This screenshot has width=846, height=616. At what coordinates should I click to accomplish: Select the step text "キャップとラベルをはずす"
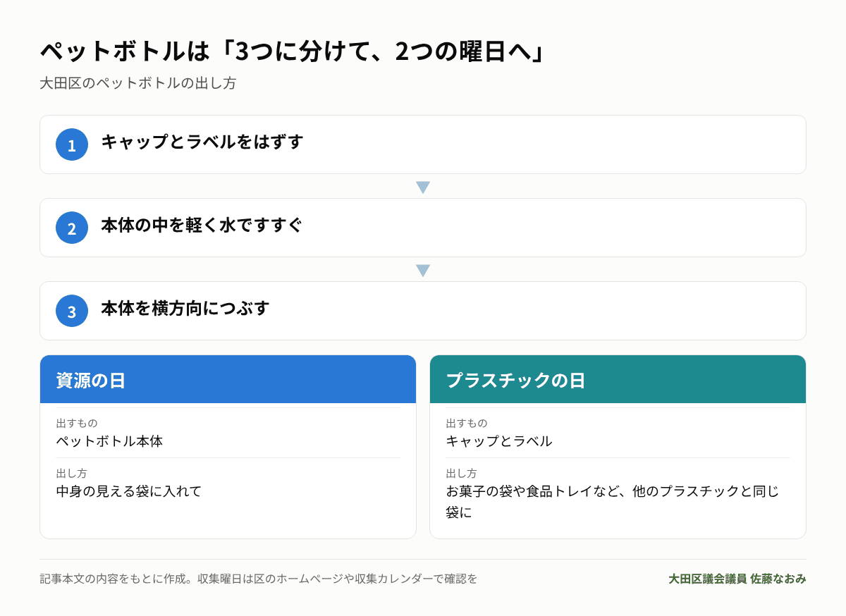tap(202, 142)
